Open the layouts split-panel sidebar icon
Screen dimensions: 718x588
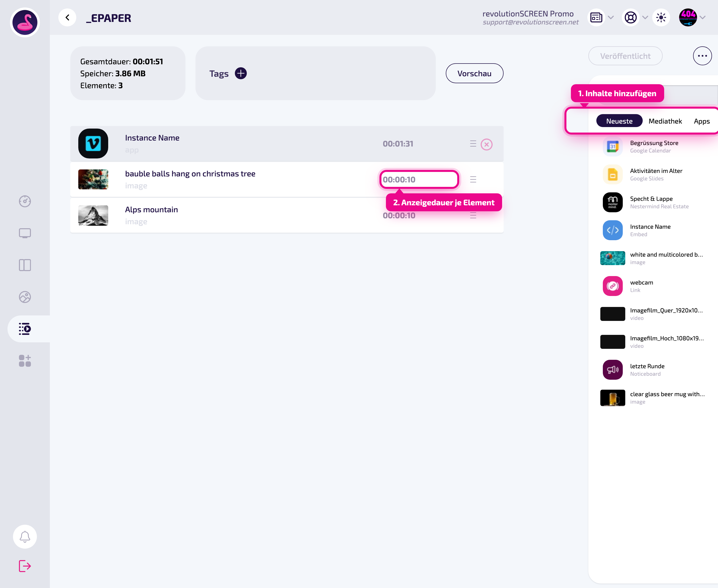pos(25,265)
